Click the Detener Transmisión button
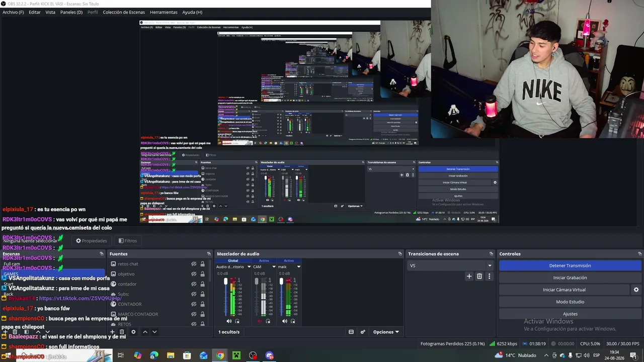This screenshot has width=644, height=362. (x=570, y=265)
